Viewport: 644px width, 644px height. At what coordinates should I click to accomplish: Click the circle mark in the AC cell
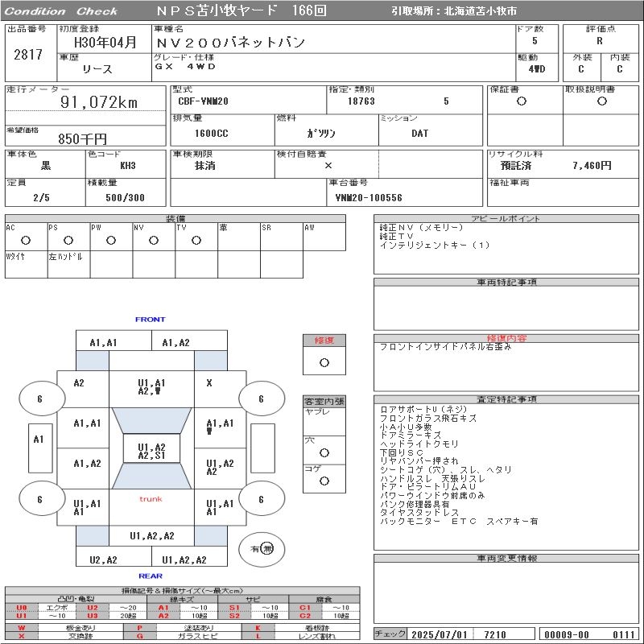coord(26,240)
